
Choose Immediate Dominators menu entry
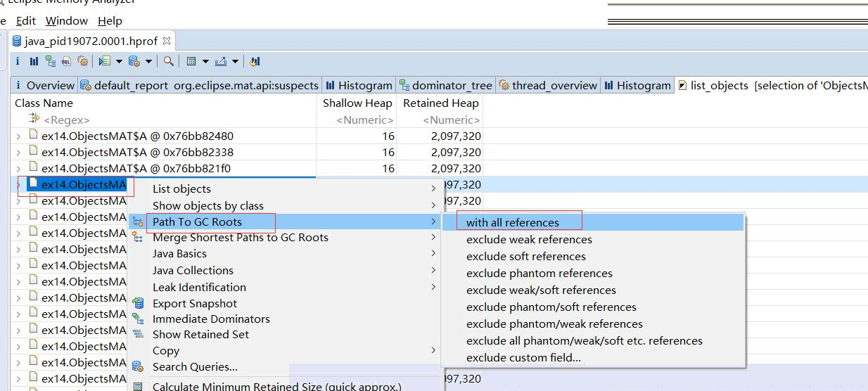pos(285,319)
